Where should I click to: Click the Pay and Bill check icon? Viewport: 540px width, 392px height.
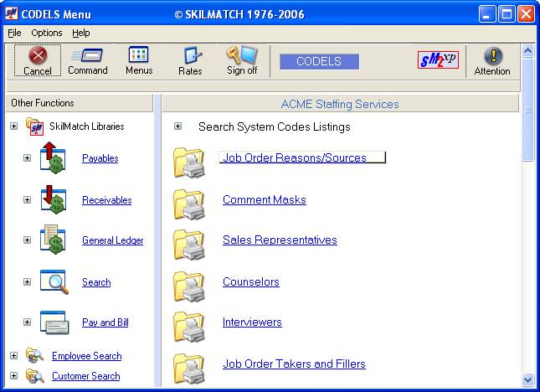(54, 322)
